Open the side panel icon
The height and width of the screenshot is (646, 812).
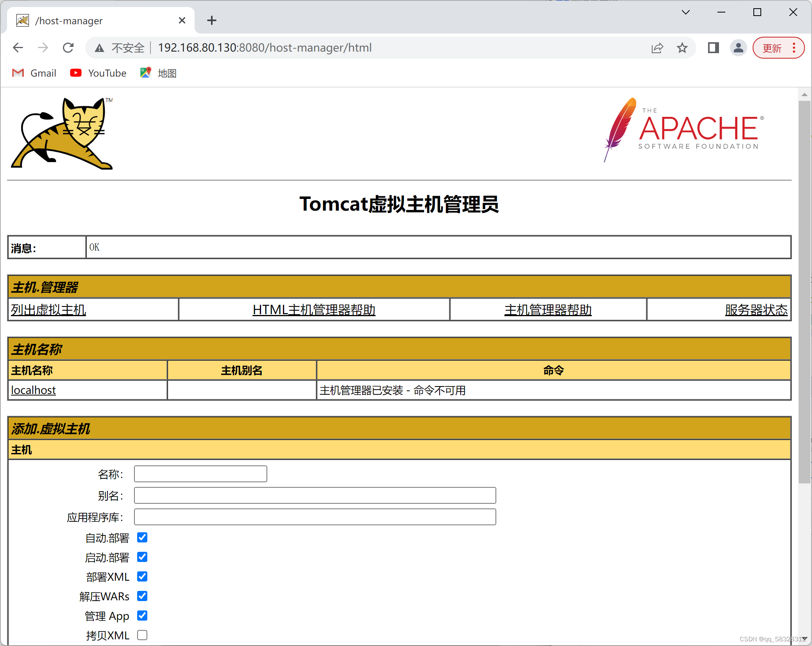(x=713, y=48)
